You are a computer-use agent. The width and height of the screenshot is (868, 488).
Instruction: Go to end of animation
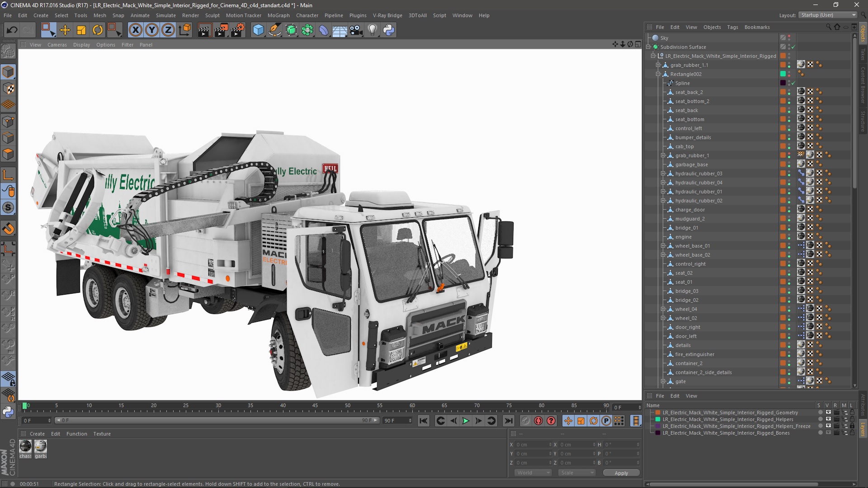(x=509, y=421)
